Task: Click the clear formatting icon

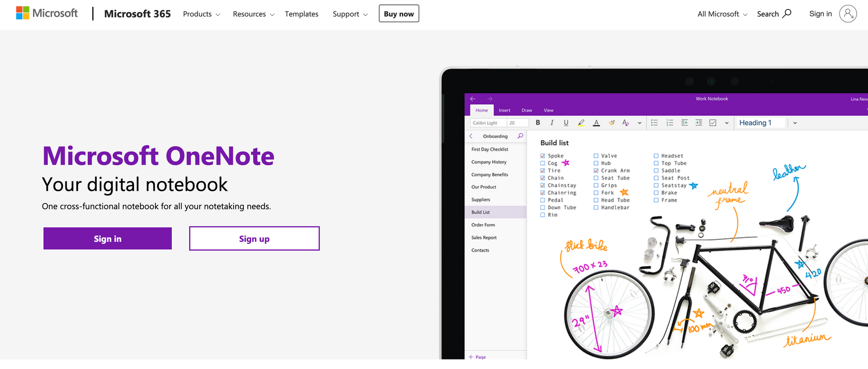Action: click(x=625, y=123)
